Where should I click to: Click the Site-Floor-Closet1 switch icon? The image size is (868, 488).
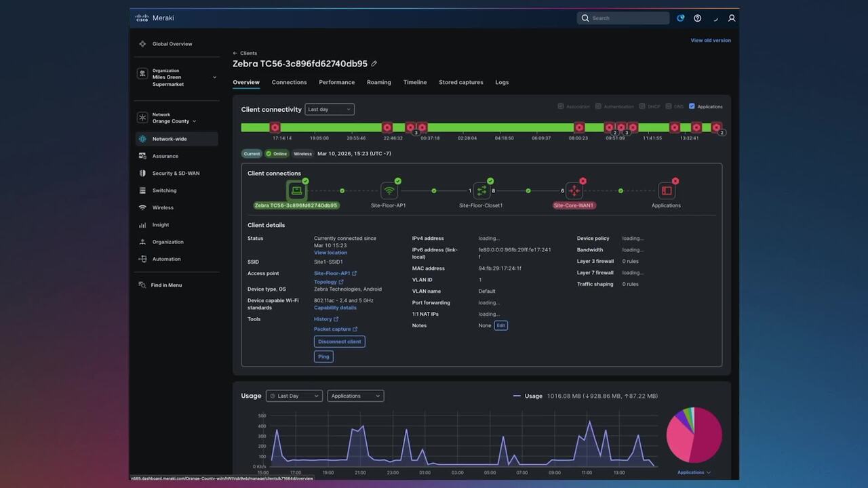click(481, 191)
